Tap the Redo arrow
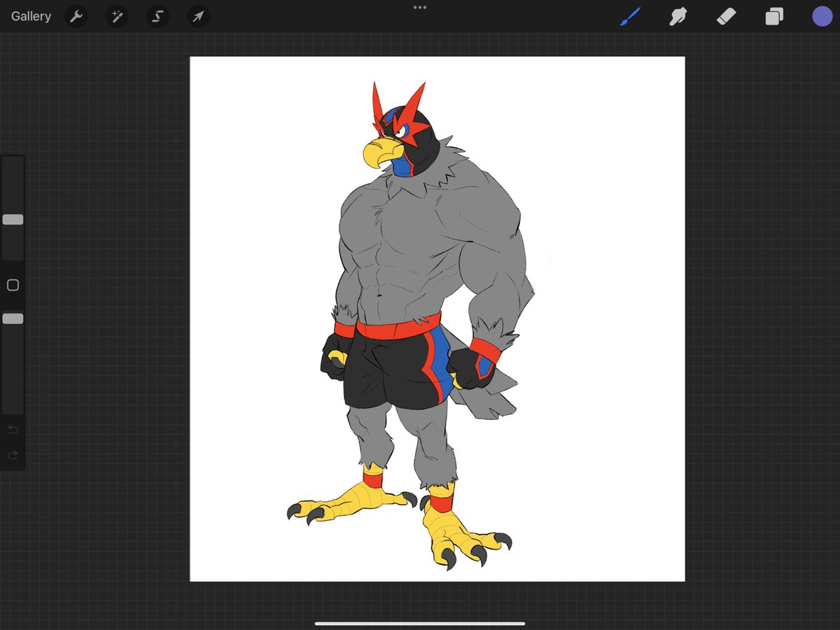840x630 pixels. click(13, 455)
